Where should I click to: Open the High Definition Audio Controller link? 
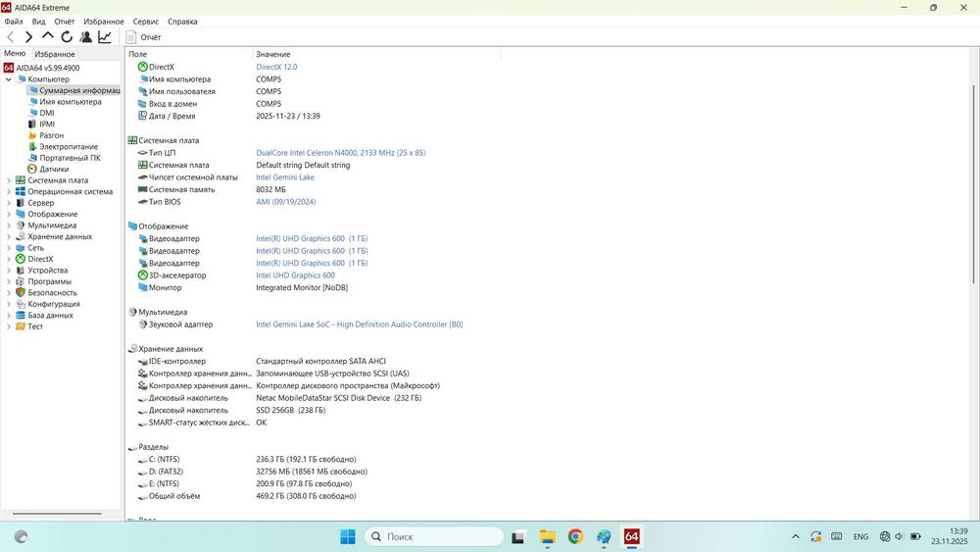pos(360,325)
